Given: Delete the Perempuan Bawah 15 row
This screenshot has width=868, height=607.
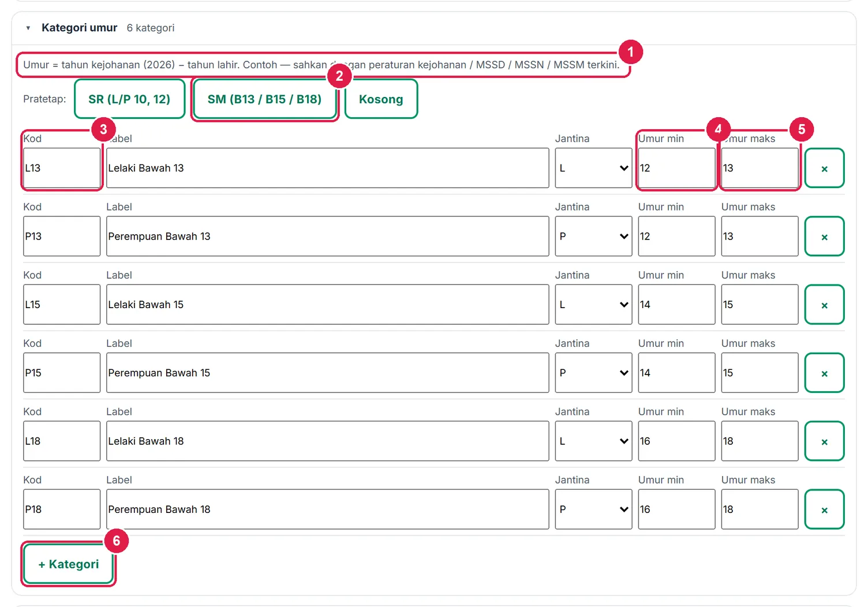Looking at the screenshot, I should pos(824,373).
